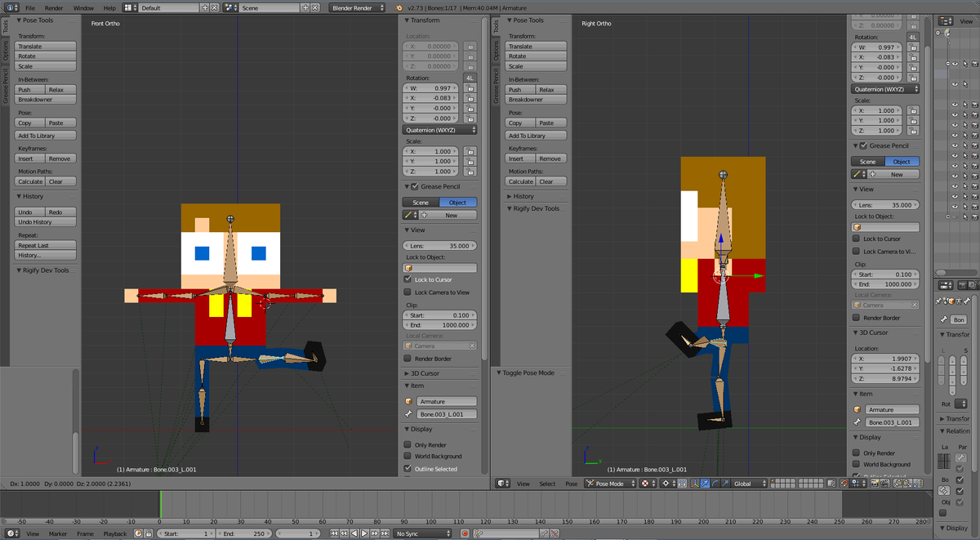Open the Render menu
This screenshot has width=980, height=540.
(x=54, y=7)
